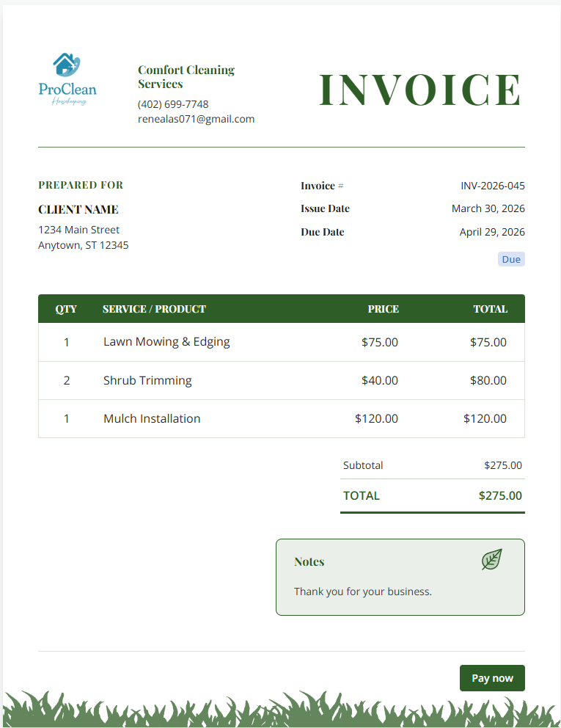
Task: Click the TOTAL column header in table
Action: tap(491, 309)
